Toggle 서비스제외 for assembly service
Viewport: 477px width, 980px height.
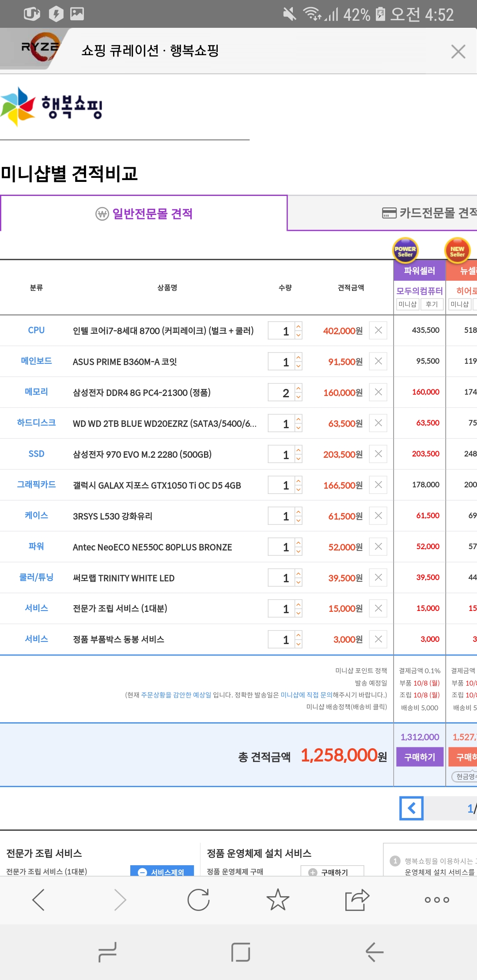[162, 872]
